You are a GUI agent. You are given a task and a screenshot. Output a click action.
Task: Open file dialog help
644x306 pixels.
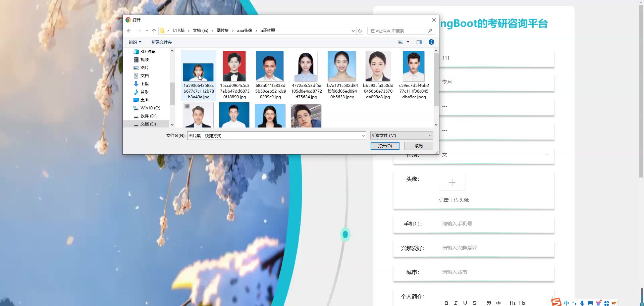pyautogui.click(x=431, y=42)
